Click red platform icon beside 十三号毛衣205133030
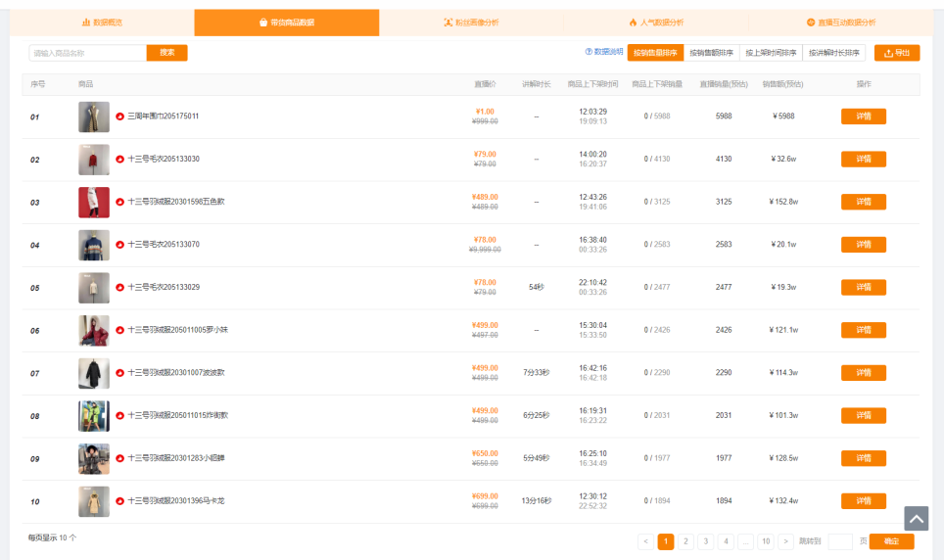Image resolution: width=944 pixels, height=560 pixels. [119, 160]
